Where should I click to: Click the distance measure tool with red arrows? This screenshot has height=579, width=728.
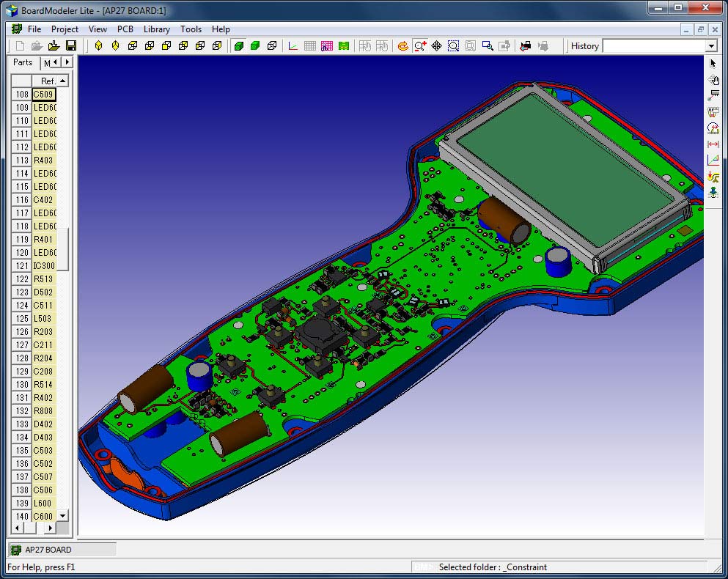pos(713,144)
